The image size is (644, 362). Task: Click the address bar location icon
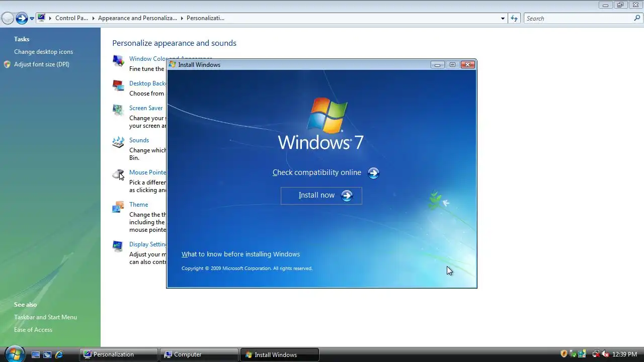(x=41, y=18)
